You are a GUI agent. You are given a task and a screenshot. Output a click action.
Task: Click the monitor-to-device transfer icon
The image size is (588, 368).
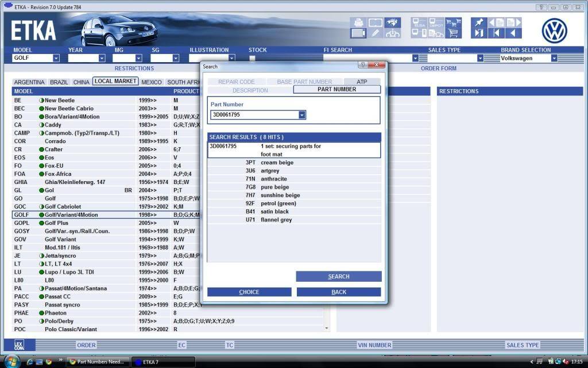pyautogui.click(x=419, y=33)
